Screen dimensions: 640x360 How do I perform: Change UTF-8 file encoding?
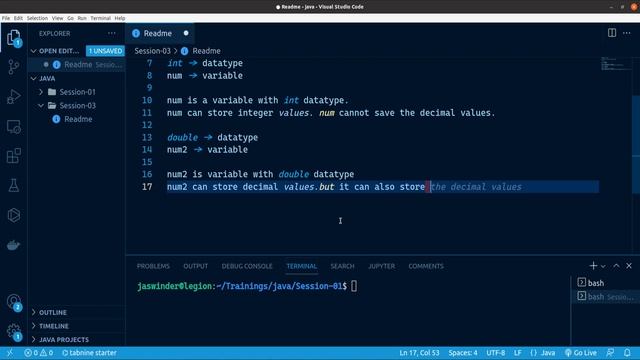496,353
